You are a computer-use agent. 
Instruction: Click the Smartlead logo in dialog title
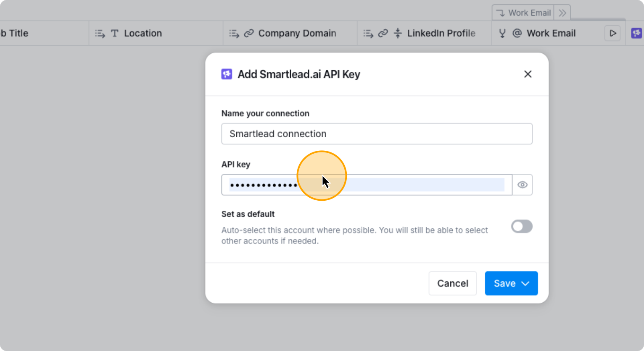(227, 74)
